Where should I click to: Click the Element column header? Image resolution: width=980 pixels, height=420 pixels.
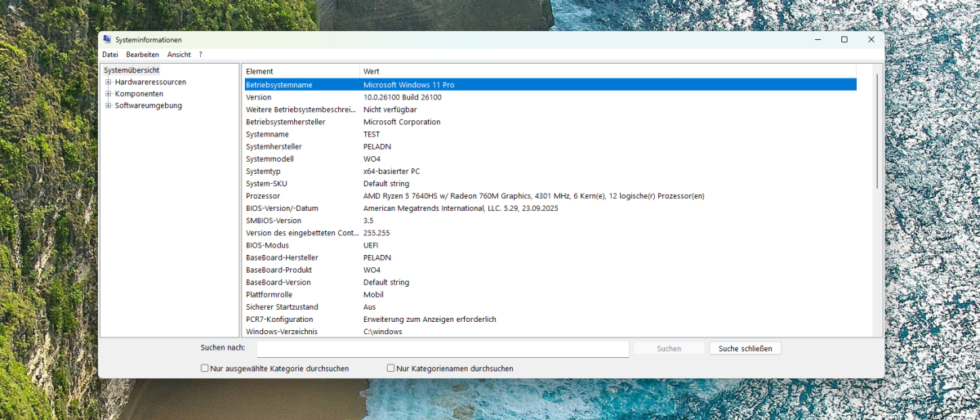(x=301, y=71)
